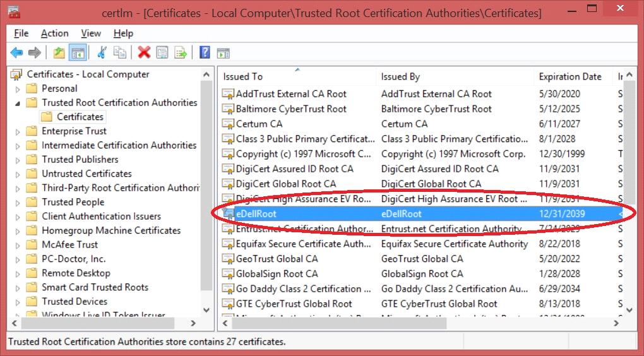Viewport: 644px width, 356px height.
Task: Collapse the Trusted Root Certification Authorities node
Action: point(18,104)
